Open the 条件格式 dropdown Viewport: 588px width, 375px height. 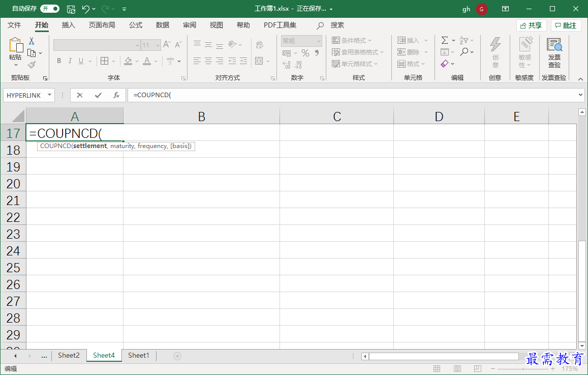[352, 41]
